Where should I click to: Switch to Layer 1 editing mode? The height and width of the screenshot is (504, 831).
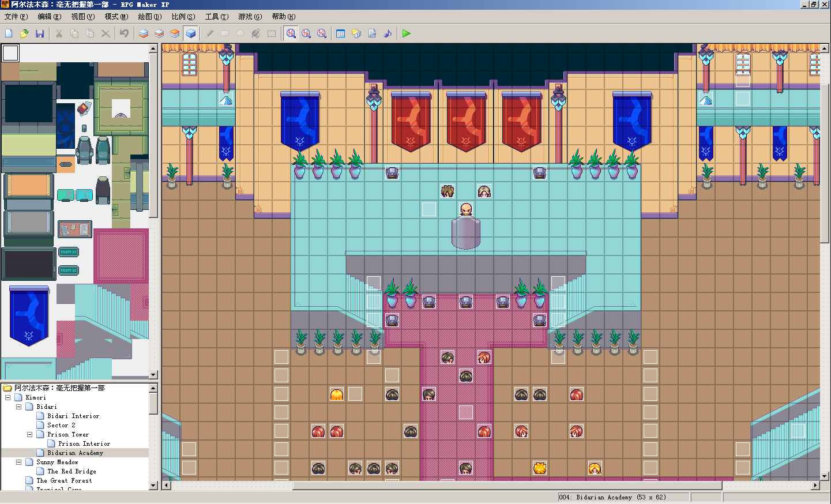point(144,33)
